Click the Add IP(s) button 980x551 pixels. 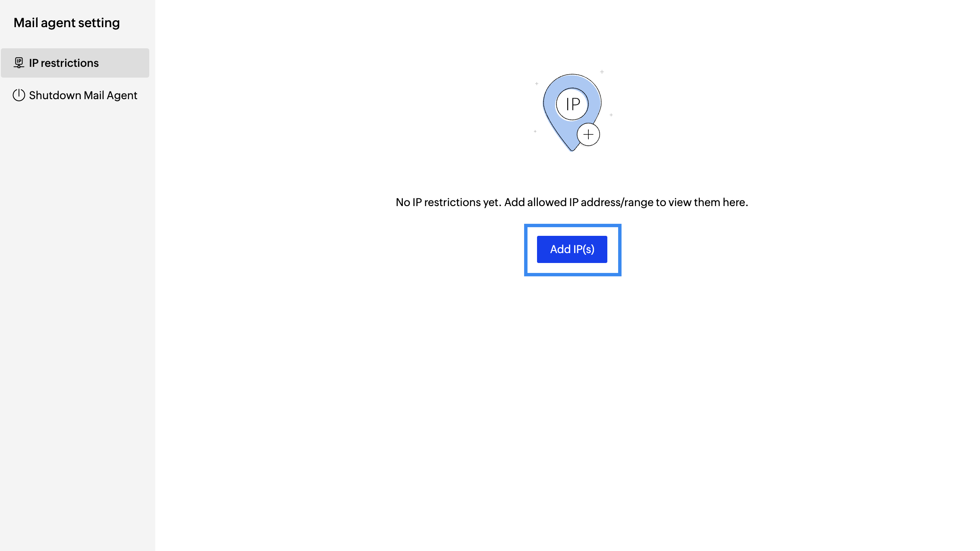(x=572, y=249)
